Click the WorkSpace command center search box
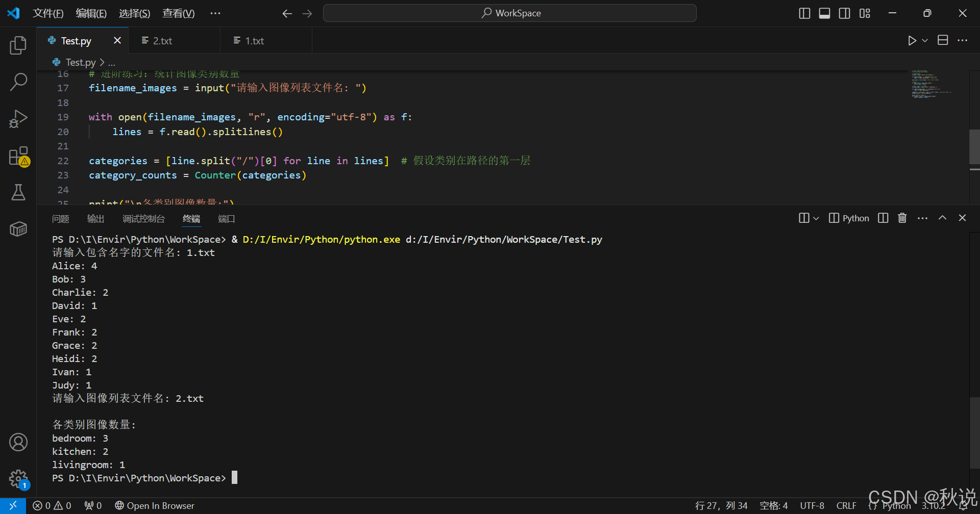This screenshot has height=514, width=980. point(510,13)
